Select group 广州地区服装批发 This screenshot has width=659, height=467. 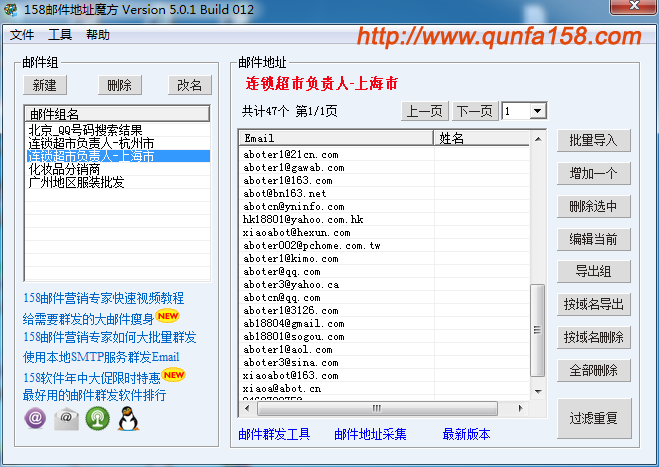coord(118,182)
